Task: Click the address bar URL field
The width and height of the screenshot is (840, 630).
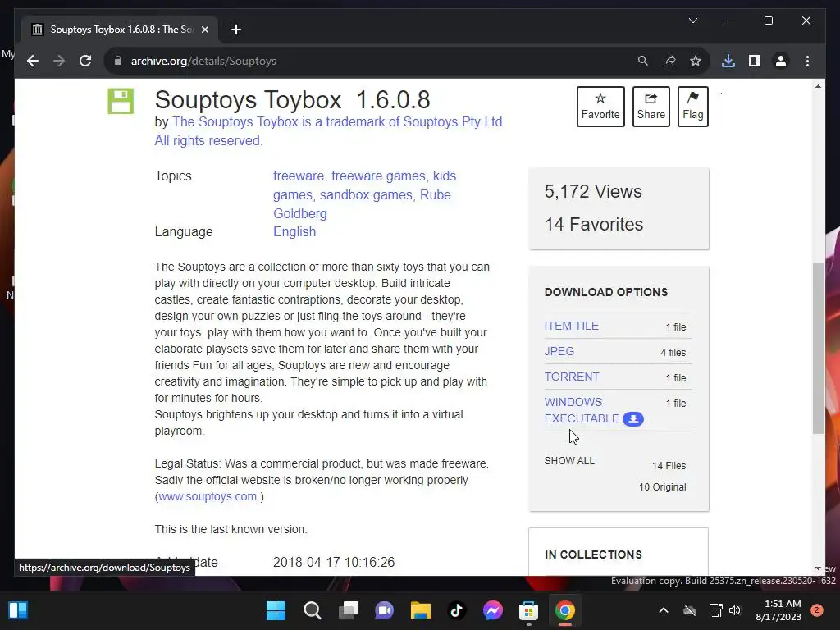Action: tap(375, 61)
